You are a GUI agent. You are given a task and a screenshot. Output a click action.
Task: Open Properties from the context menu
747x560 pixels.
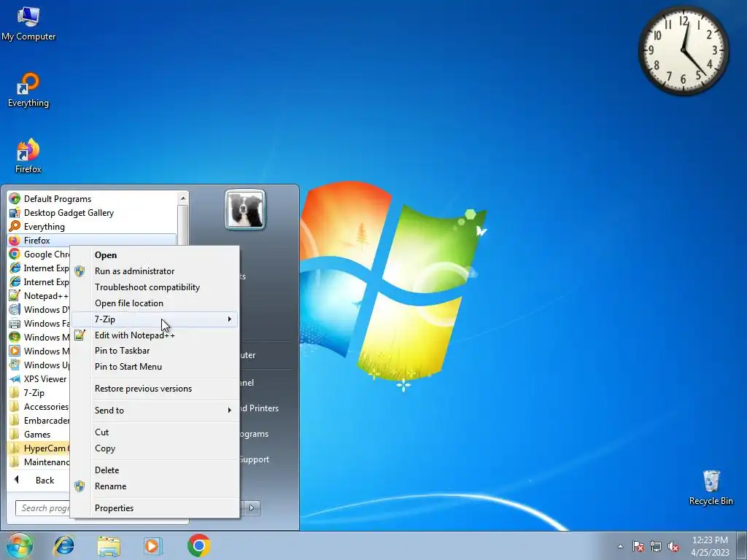click(x=155, y=508)
